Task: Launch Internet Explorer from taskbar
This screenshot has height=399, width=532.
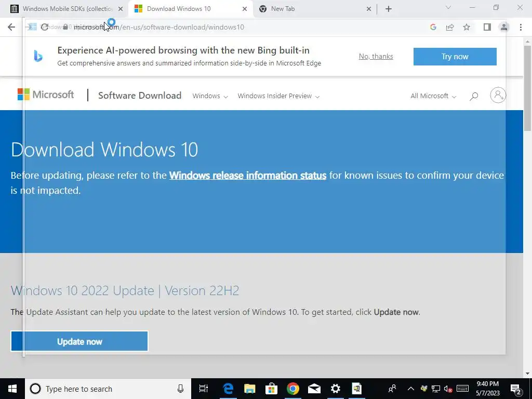Action: (228, 389)
